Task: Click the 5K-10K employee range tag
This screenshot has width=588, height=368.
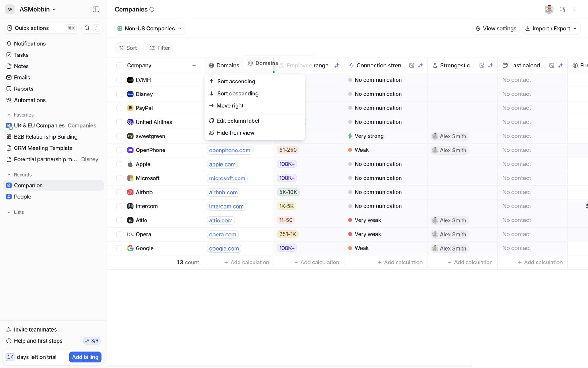Action: [x=288, y=192]
